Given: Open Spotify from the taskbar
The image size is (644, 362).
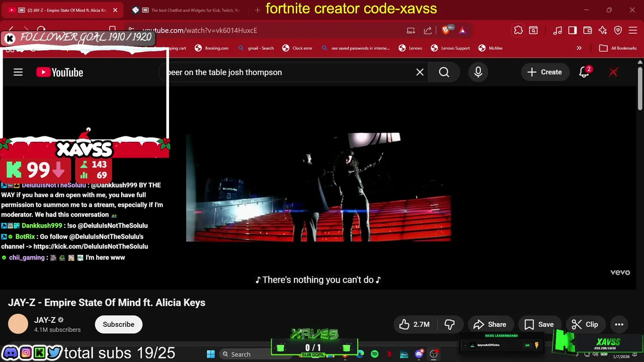Looking at the screenshot, I should [375, 354].
